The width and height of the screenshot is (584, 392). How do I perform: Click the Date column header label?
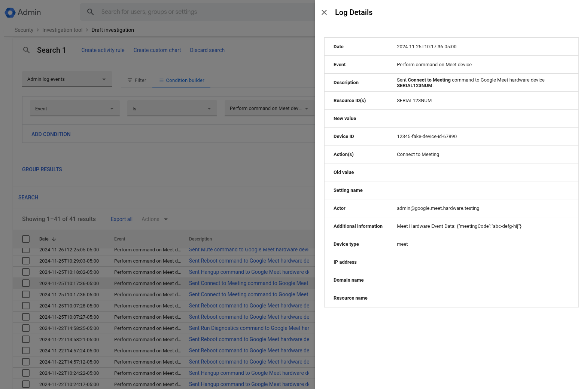coord(44,239)
